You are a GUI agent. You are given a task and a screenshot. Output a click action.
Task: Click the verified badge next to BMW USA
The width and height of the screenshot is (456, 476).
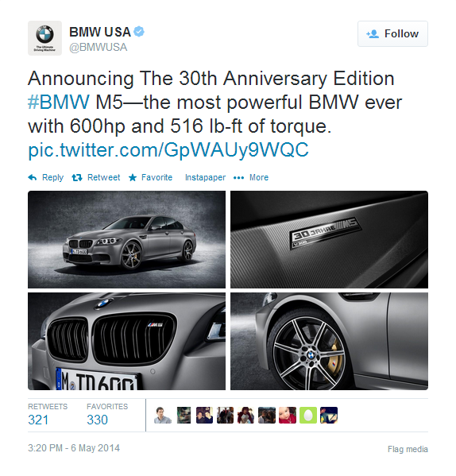point(139,32)
